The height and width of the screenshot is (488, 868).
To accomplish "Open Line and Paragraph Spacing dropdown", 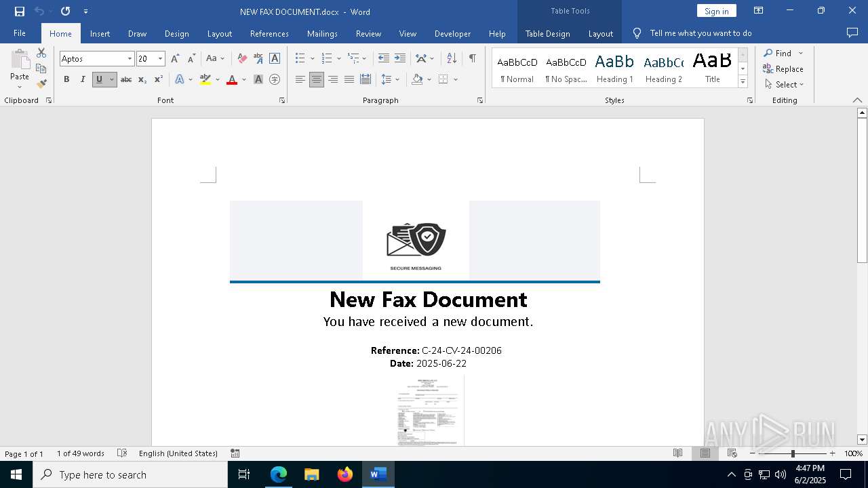I will click(391, 79).
